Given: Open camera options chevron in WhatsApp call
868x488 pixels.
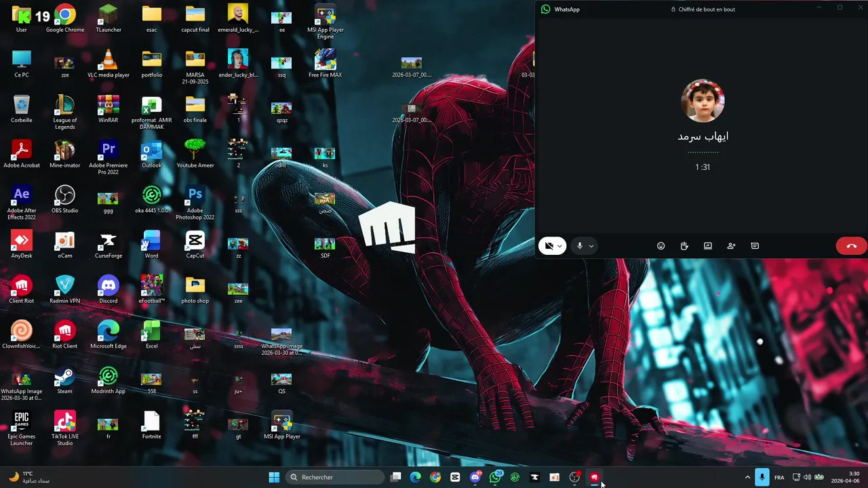Looking at the screenshot, I should (x=559, y=246).
